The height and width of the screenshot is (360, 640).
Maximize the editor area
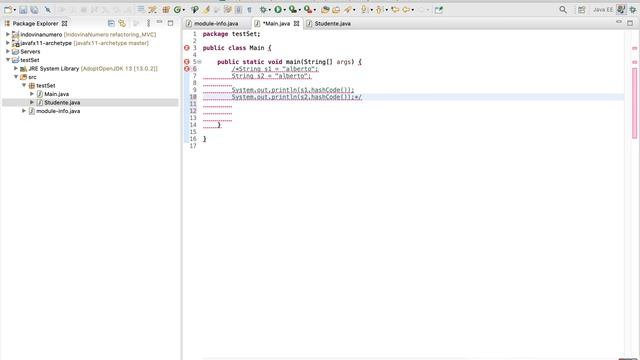630,23
